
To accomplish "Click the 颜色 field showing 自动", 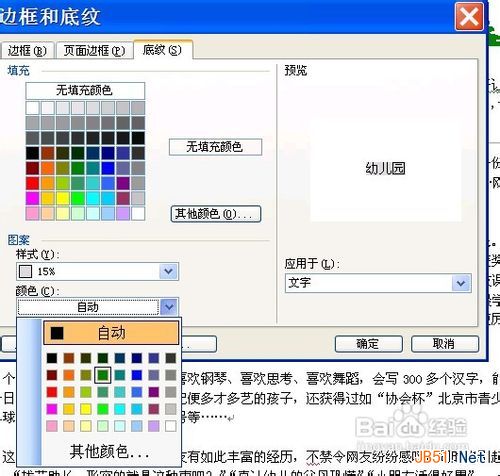I will (x=88, y=307).
